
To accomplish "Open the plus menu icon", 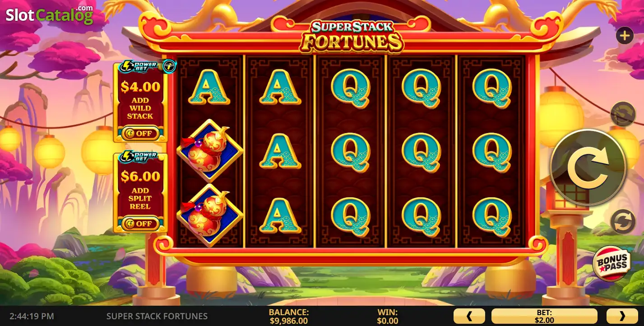I will click(625, 36).
